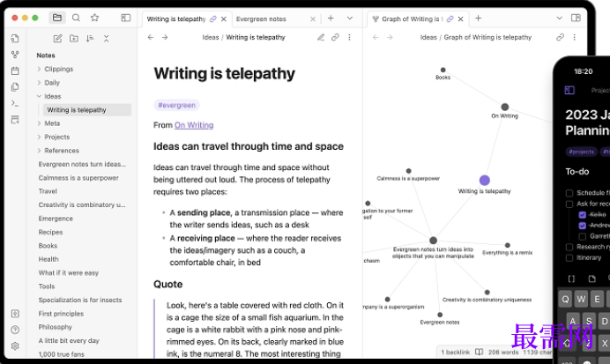Navigate back arrow in note pane
This screenshot has height=364, width=610.
pos(151,37)
